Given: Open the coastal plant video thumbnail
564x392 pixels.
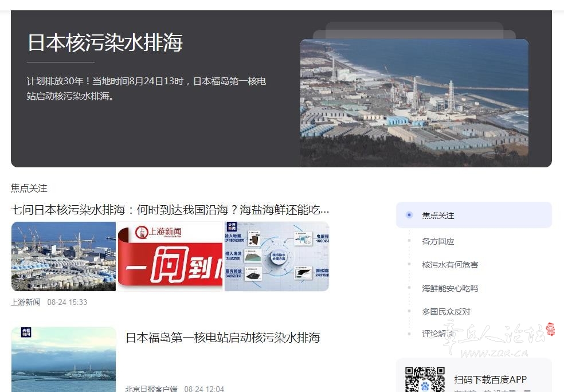Looking at the screenshot, I should [x=64, y=359].
